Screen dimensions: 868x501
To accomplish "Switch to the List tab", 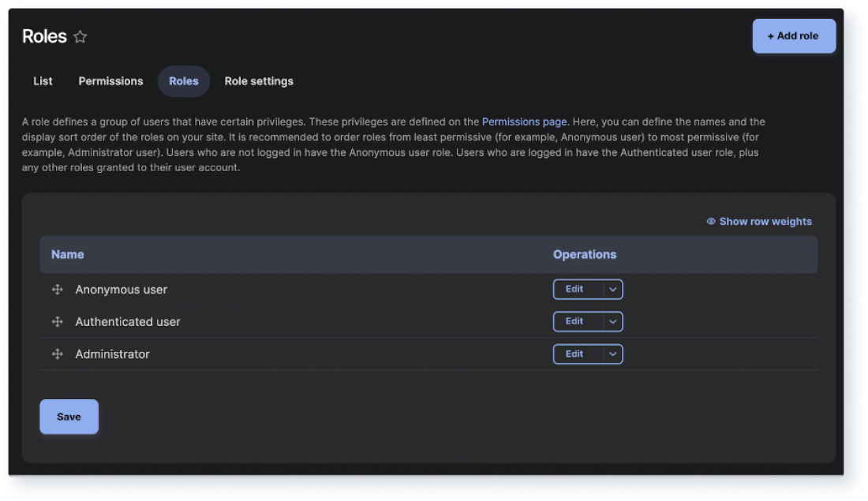I will pos(42,81).
